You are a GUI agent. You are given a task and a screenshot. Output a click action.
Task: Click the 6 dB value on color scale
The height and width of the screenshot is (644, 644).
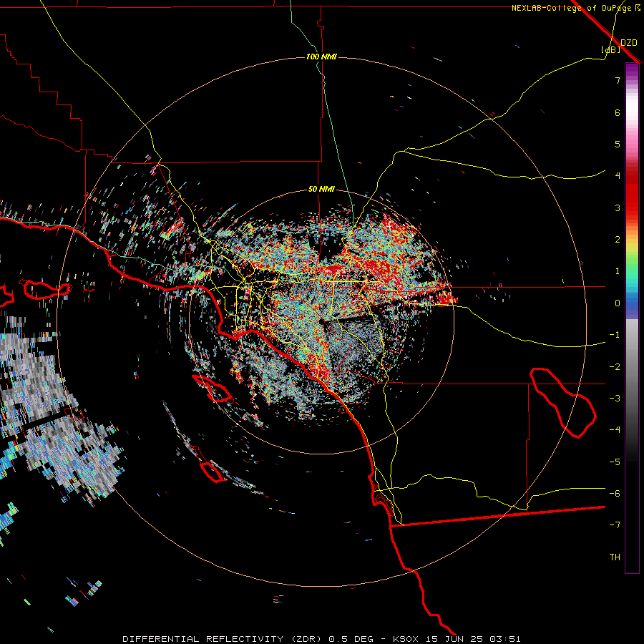click(618, 112)
